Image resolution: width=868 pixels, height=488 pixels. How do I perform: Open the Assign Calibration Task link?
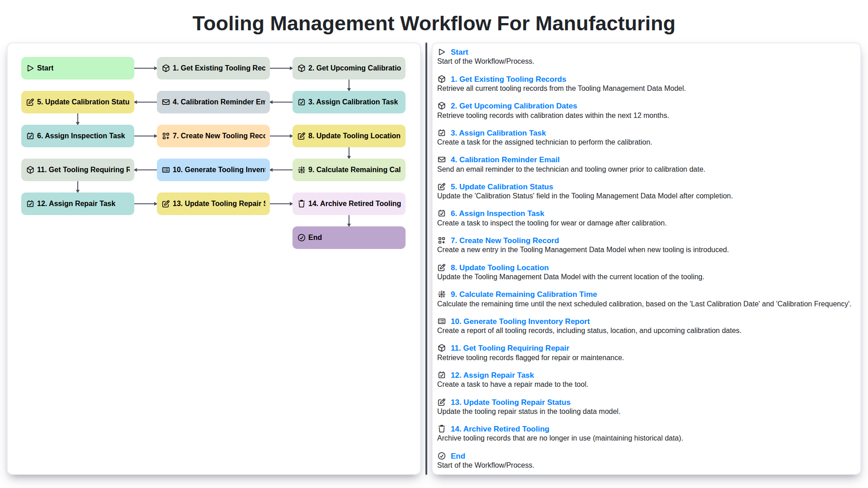tap(498, 133)
